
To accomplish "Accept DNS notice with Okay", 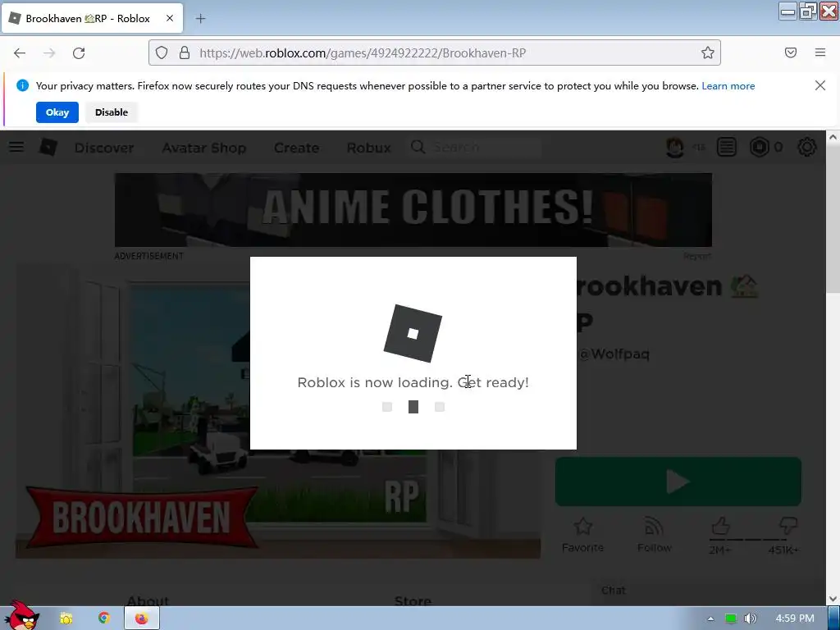I will click(57, 112).
